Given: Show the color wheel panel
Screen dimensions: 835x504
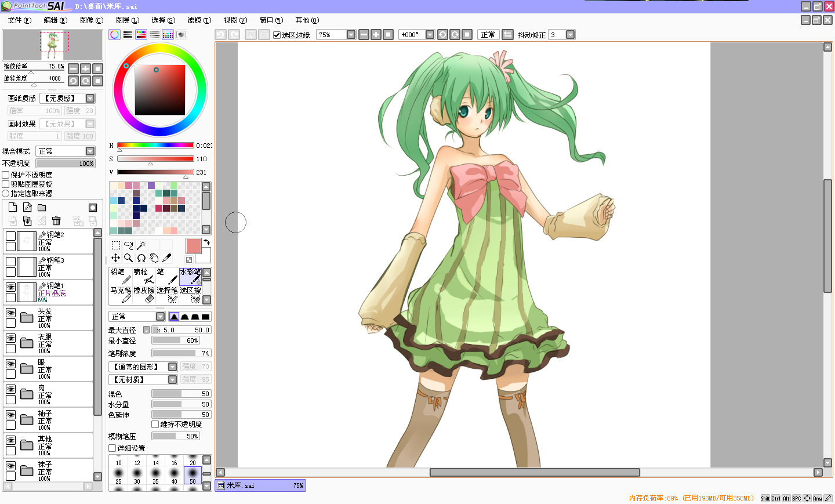Looking at the screenshot, I should click(115, 35).
